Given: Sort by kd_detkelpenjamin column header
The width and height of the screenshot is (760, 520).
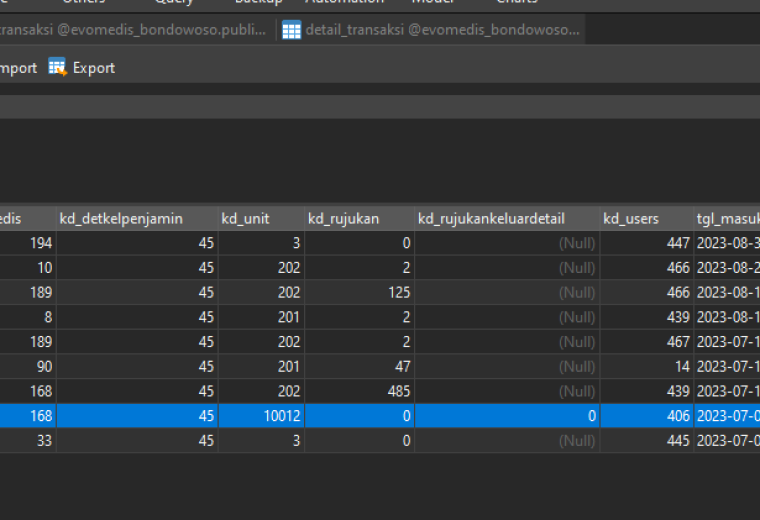Looking at the screenshot, I should click(x=137, y=219).
